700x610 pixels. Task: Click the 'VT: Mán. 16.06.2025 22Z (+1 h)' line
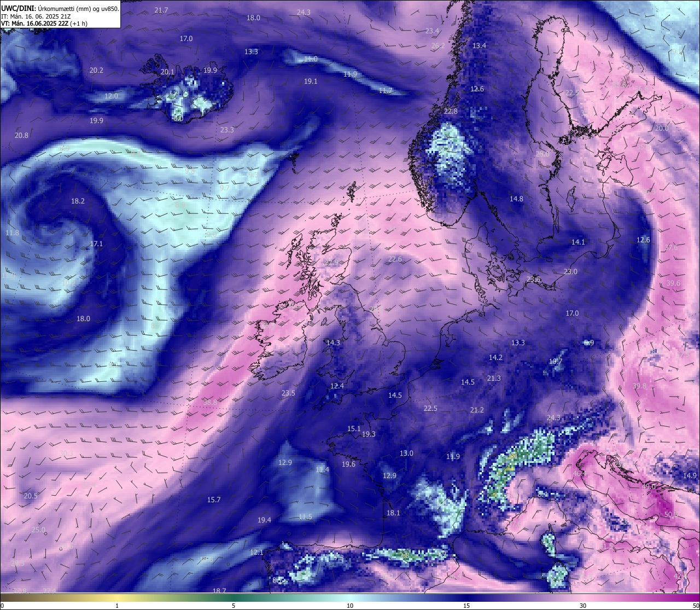[x=44, y=24]
